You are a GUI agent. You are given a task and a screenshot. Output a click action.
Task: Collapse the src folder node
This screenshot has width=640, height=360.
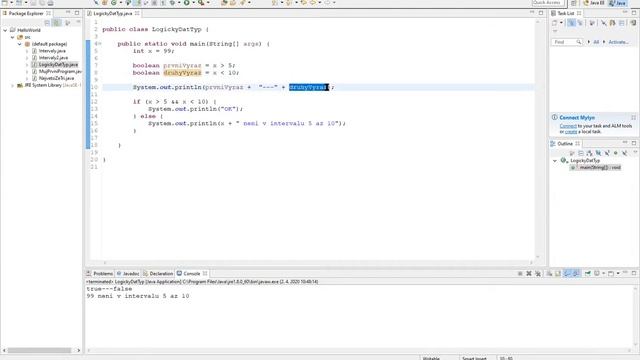(13, 37)
